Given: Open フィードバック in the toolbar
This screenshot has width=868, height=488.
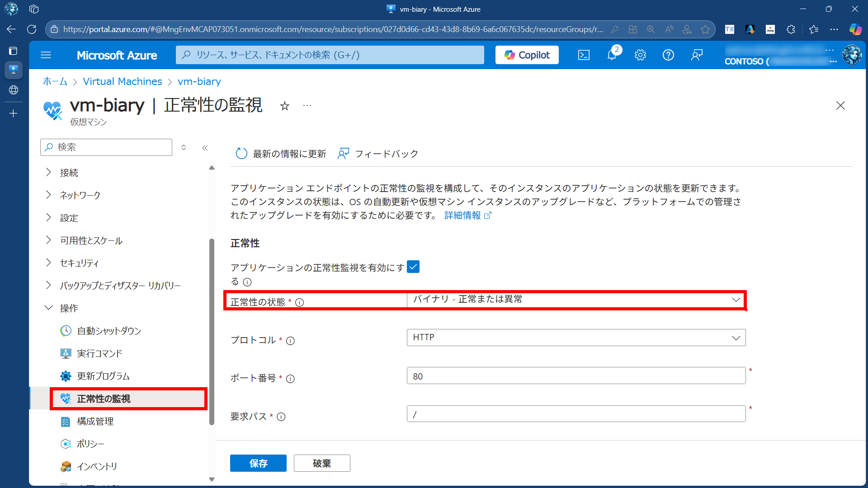Looking at the screenshot, I should (378, 154).
